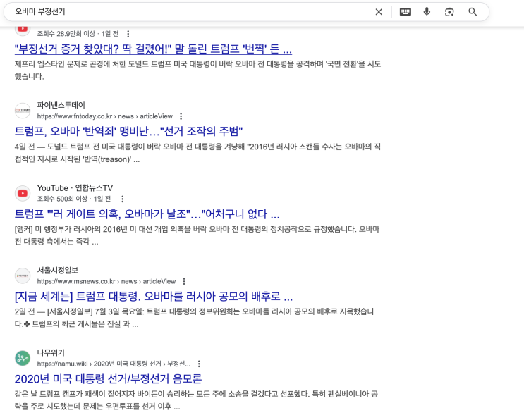This screenshot has height=420, width=524.
Task: Open link "부정선거 증거 찾았대? 딱 걸렸어!"
Action: tap(153, 49)
